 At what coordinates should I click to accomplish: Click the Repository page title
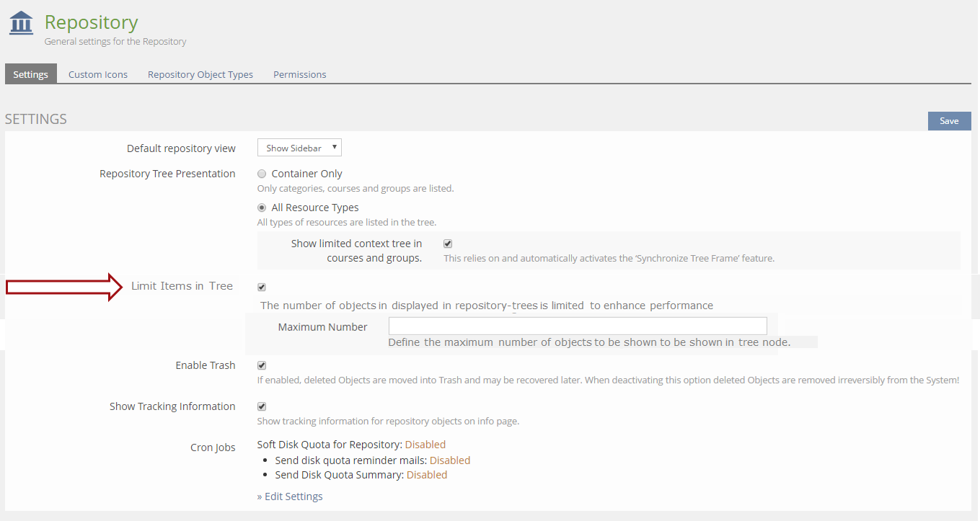(91, 22)
